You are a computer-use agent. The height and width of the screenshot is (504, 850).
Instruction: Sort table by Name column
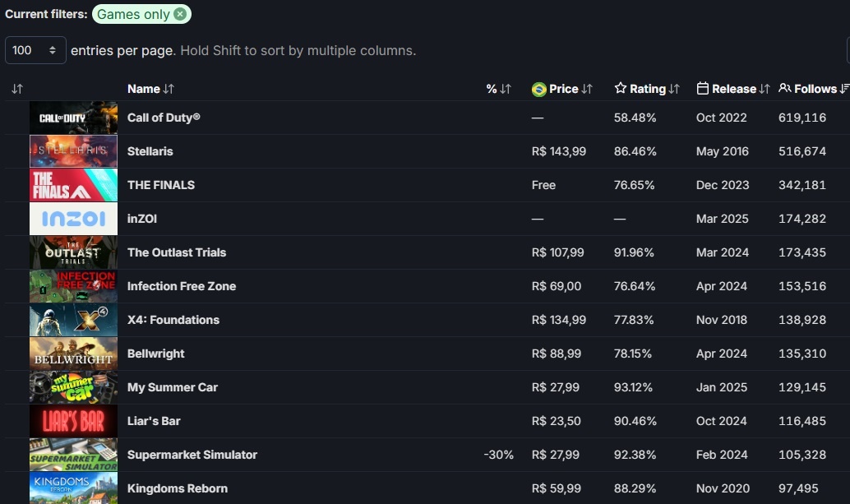[x=150, y=89]
